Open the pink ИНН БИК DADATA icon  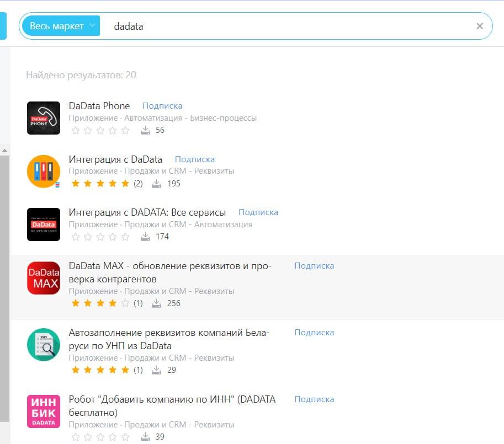(x=44, y=411)
